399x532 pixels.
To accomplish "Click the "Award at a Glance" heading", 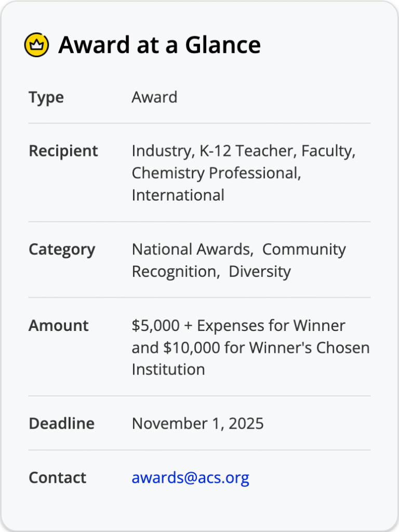I will coord(159,45).
